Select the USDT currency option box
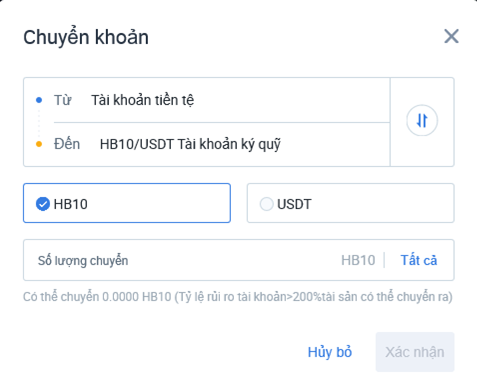Screen dimensions: 477x388 pyautogui.click(x=350, y=203)
